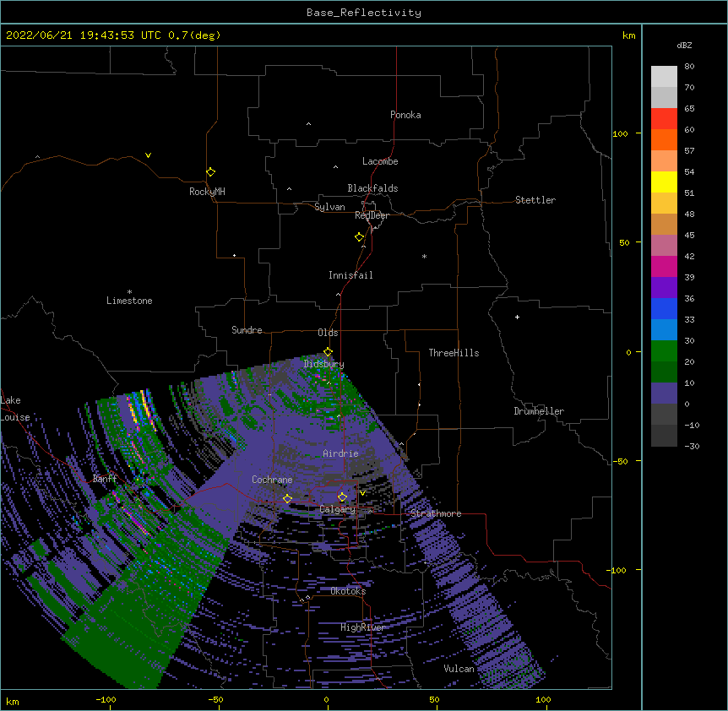The width and height of the screenshot is (728, 711).
Task: Click the HighRiver label
Action: (x=363, y=627)
